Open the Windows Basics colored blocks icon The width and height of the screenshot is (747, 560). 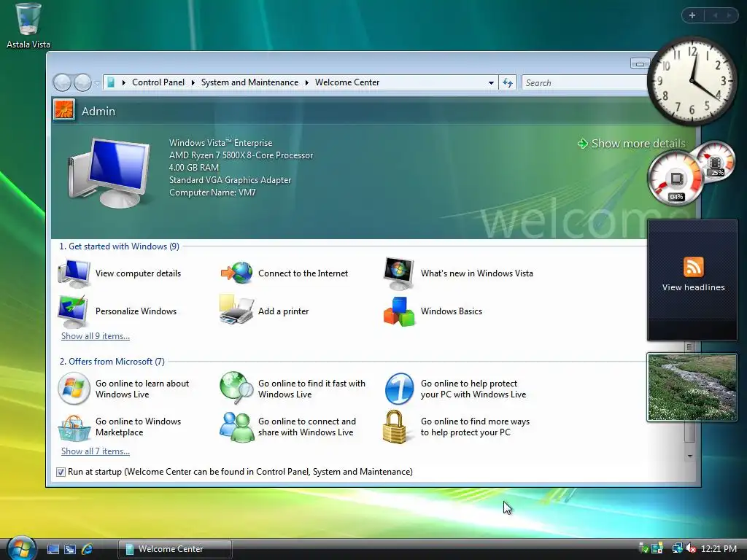pyautogui.click(x=399, y=312)
